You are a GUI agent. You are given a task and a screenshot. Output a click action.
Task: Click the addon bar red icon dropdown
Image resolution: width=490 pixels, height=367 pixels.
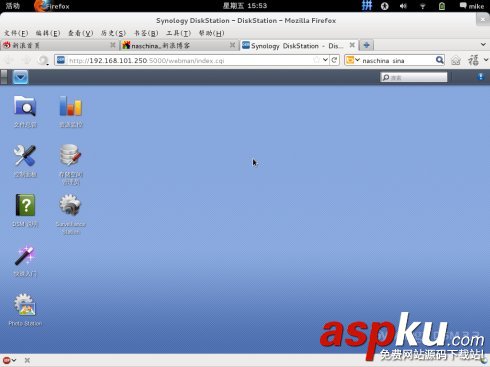point(9,360)
